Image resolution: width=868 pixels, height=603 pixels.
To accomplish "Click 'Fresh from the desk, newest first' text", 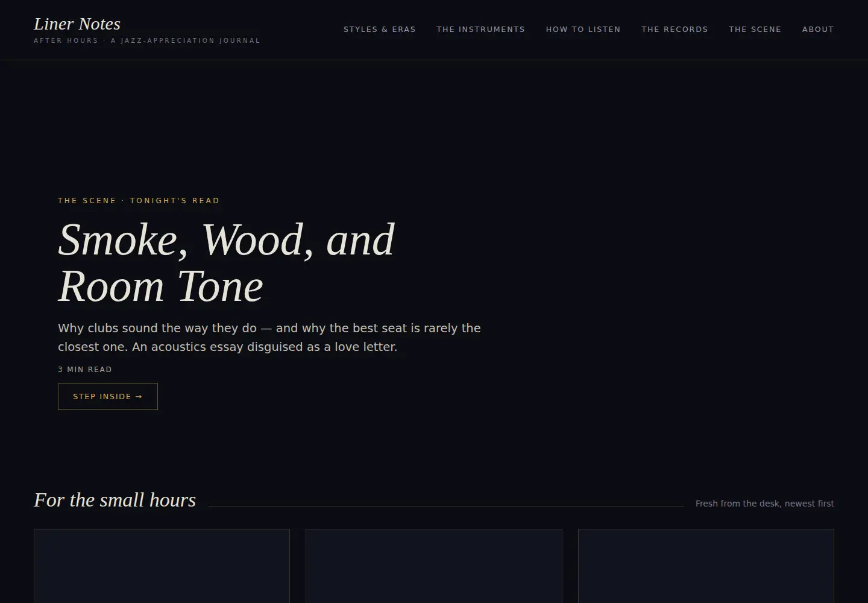I will pos(765,504).
